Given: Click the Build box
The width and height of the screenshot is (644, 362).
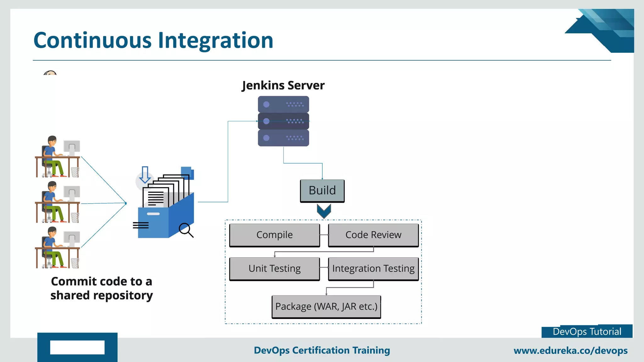Looking at the screenshot, I should [x=322, y=191].
